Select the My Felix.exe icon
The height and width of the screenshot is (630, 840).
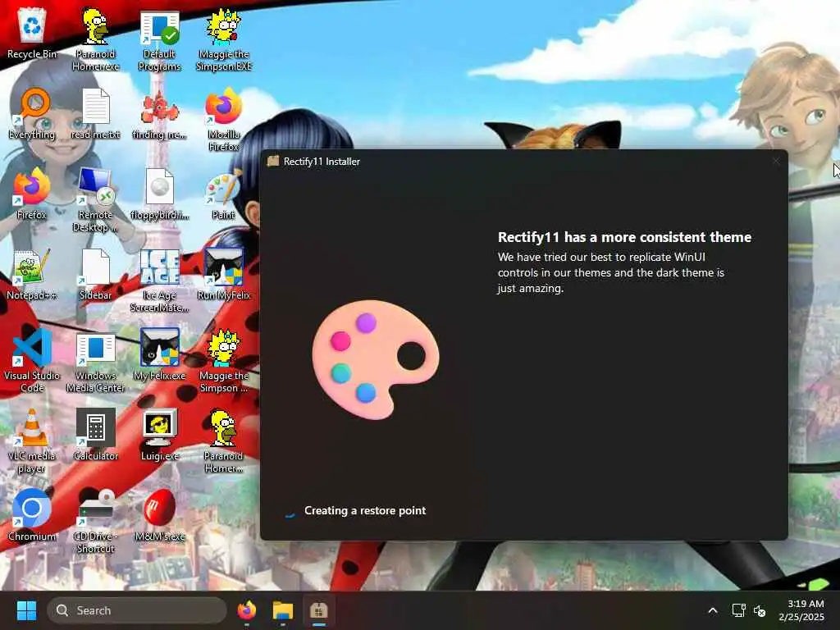pyautogui.click(x=160, y=355)
